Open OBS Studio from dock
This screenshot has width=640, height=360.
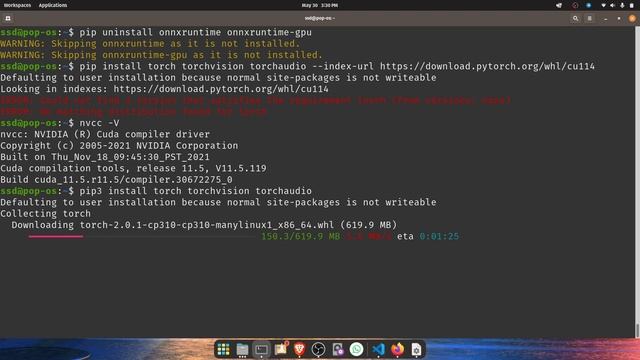tap(318, 349)
